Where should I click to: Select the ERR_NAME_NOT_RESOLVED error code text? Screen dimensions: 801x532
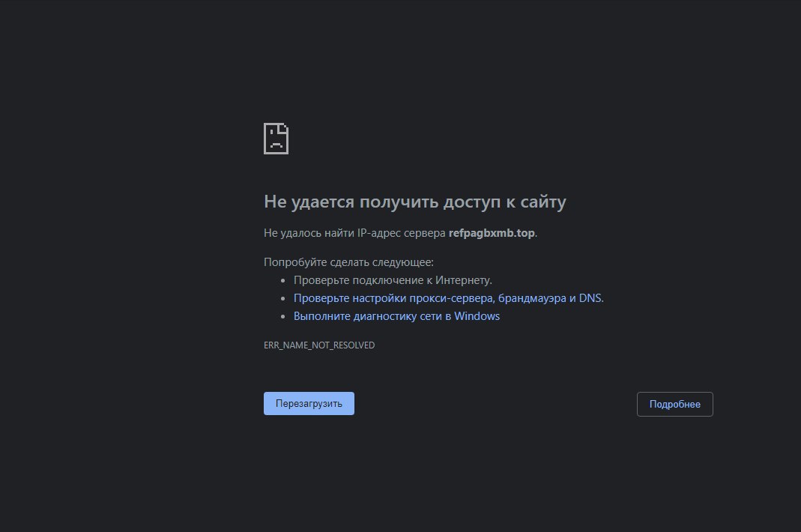pyautogui.click(x=318, y=345)
